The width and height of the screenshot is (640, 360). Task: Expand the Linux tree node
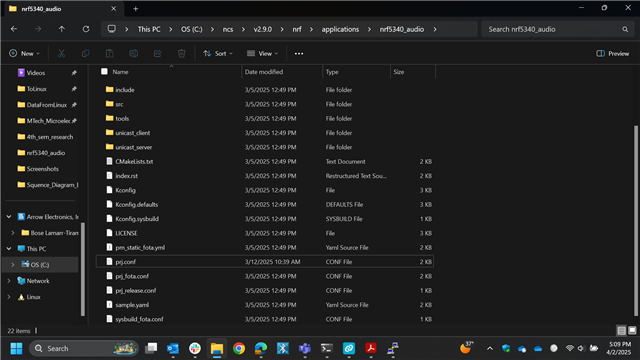[9, 297]
